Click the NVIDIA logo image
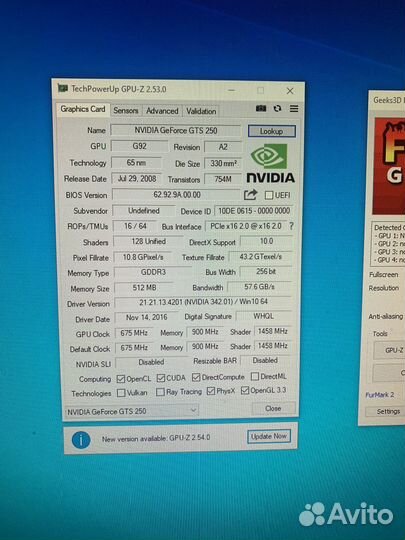 (x=271, y=163)
